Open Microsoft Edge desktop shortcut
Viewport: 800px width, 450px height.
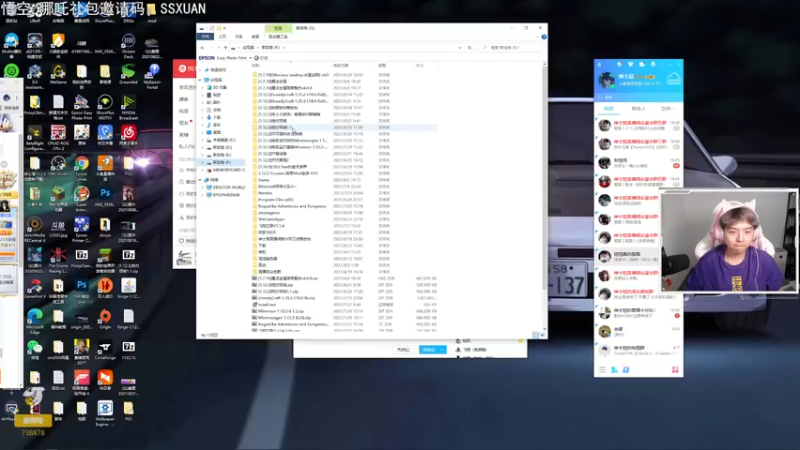point(34,321)
